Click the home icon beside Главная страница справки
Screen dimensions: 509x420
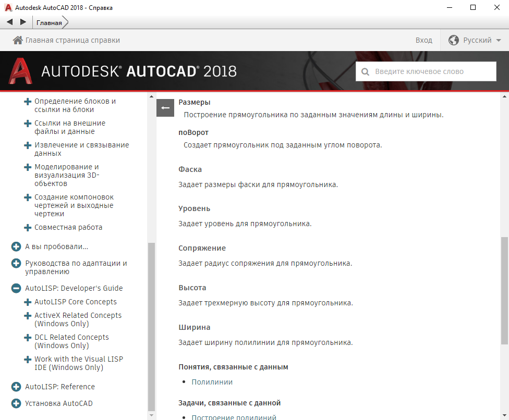(x=18, y=40)
